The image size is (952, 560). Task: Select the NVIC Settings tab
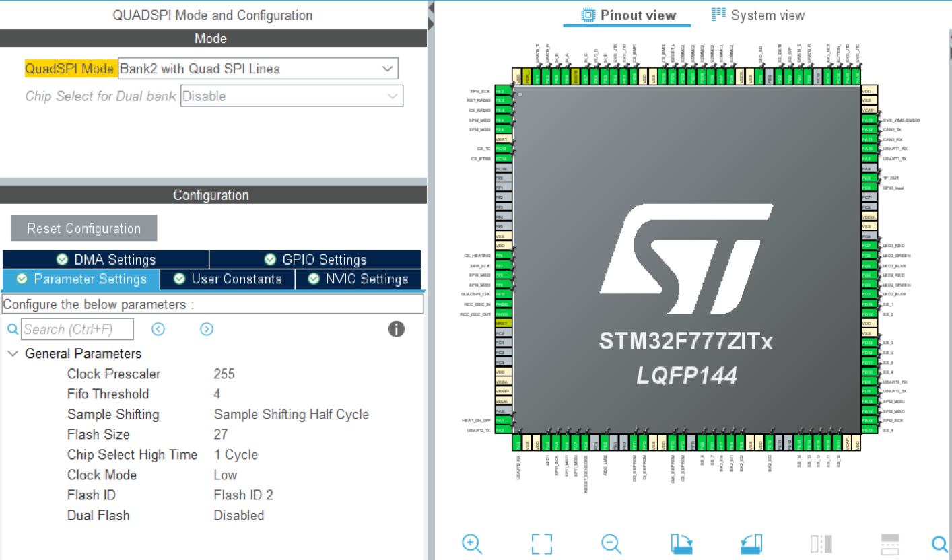click(358, 279)
